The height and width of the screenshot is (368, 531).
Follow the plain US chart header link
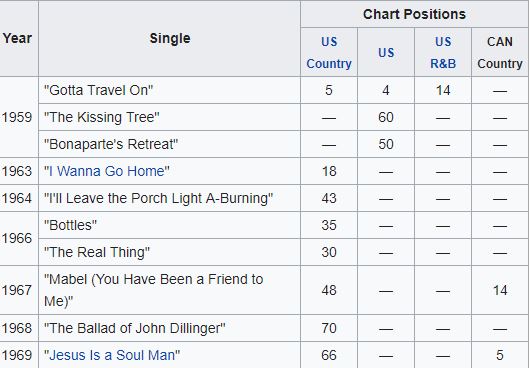[x=386, y=53]
